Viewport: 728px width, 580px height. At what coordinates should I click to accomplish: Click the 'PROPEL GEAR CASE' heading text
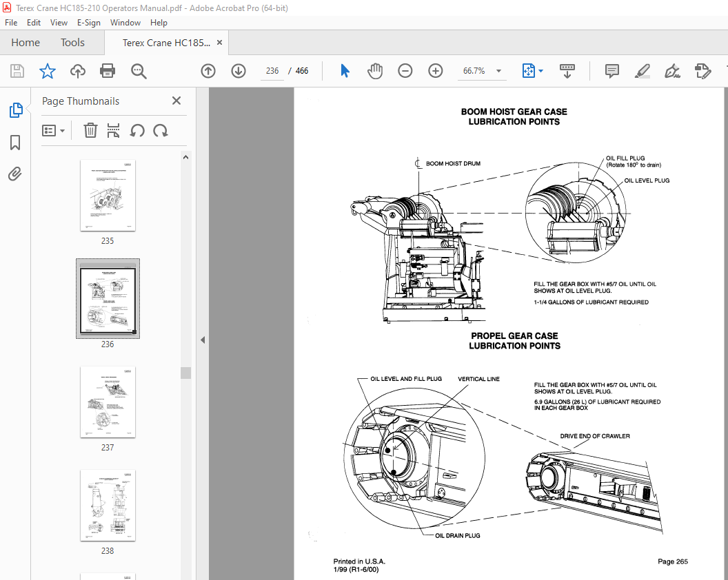coord(514,336)
